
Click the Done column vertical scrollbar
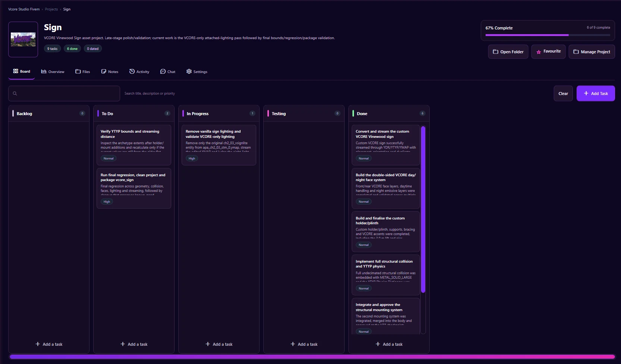click(x=423, y=209)
